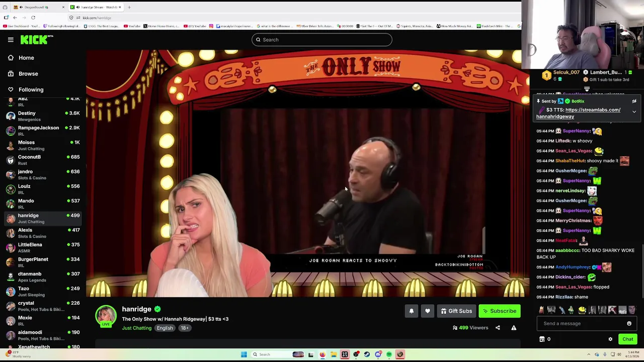
Task: Click the notification bell icon
Action: point(411,311)
